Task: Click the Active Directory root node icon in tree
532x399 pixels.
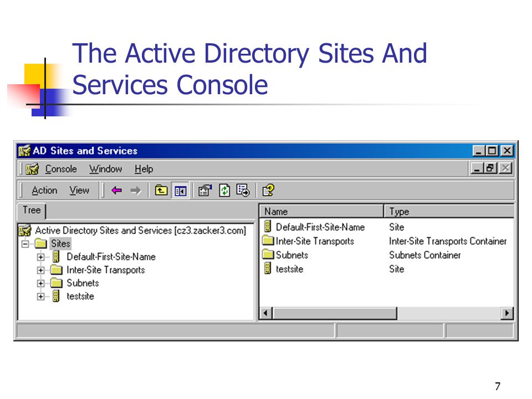Action: (x=25, y=231)
